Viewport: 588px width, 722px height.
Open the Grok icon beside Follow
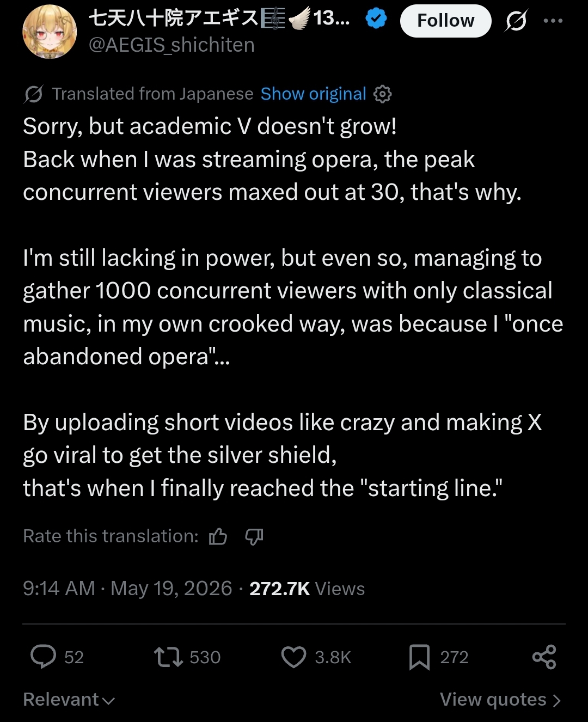pyautogui.click(x=516, y=21)
